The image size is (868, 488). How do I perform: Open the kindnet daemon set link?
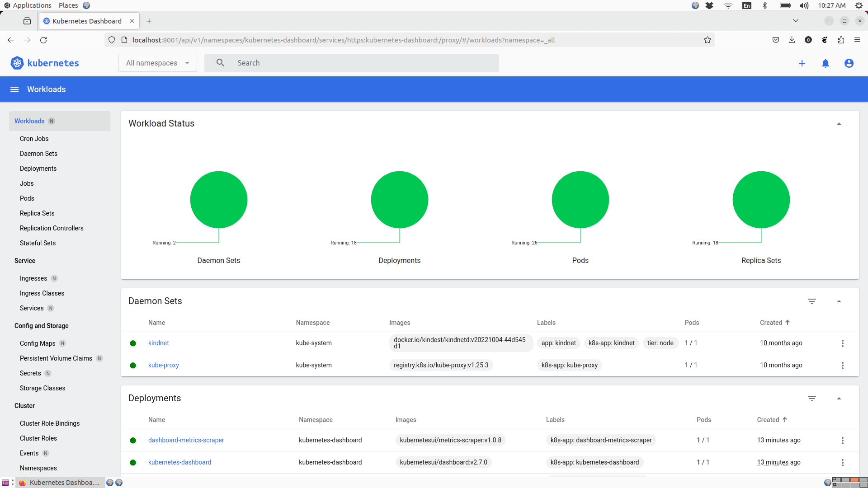click(x=159, y=343)
